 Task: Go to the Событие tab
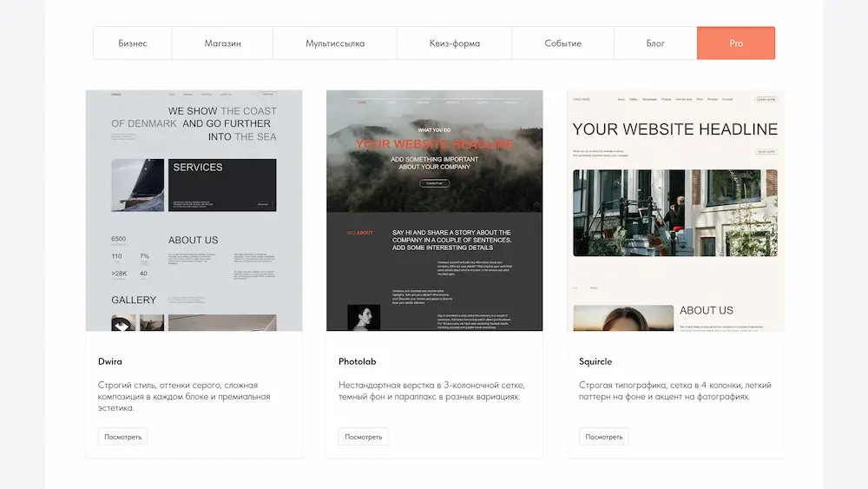(562, 43)
